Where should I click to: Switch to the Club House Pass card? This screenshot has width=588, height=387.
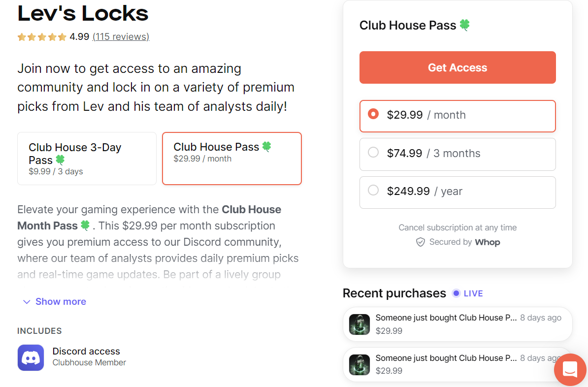pos(231,158)
